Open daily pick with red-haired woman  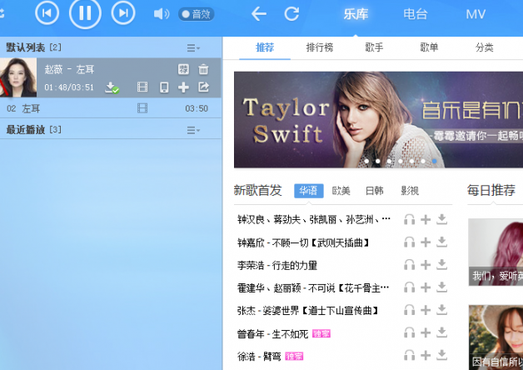coord(496,252)
